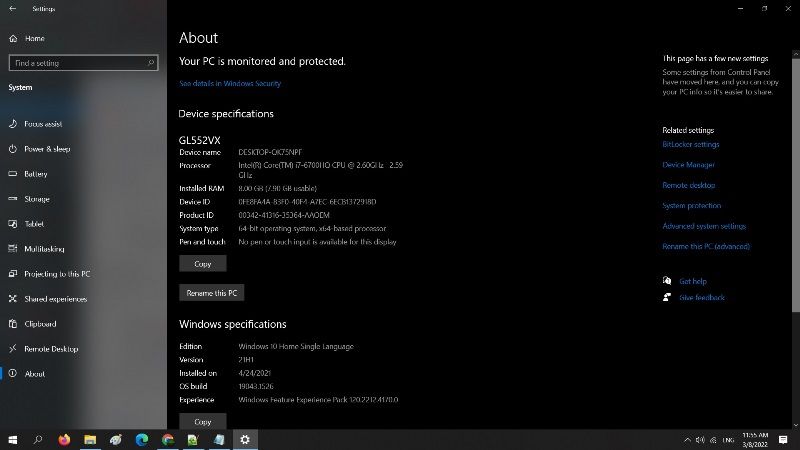
Task: Click the Rename this PC button
Action: (x=212, y=293)
